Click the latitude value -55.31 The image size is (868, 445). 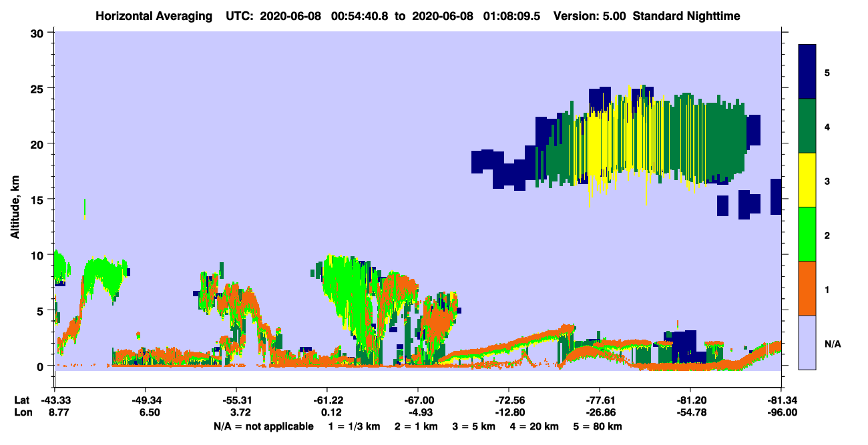[x=236, y=400]
